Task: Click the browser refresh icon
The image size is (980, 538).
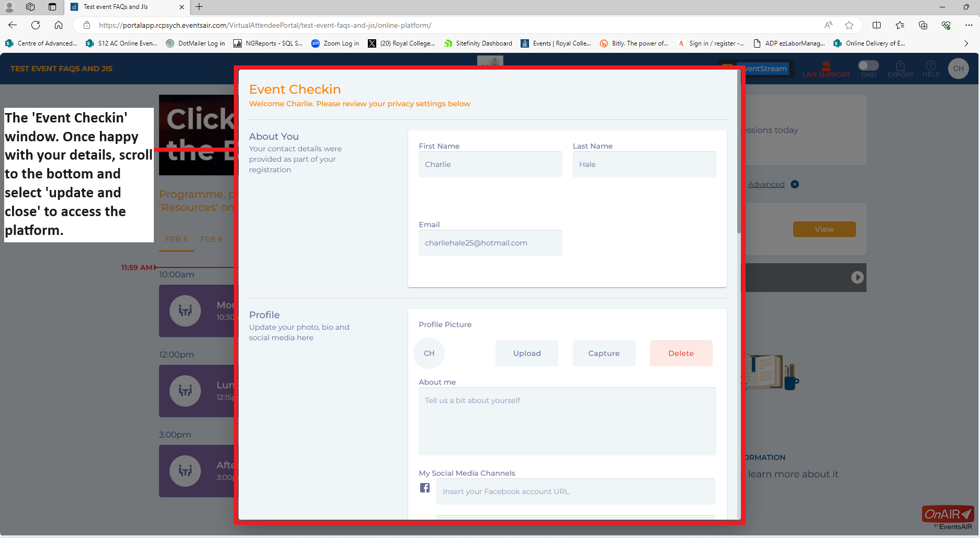Action: pyautogui.click(x=36, y=25)
